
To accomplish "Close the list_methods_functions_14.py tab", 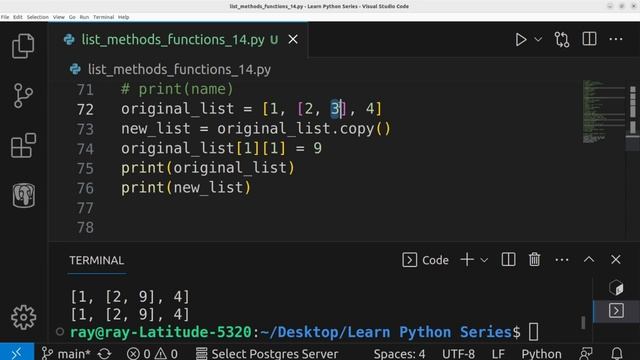I will pyautogui.click(x=293, y=40).
